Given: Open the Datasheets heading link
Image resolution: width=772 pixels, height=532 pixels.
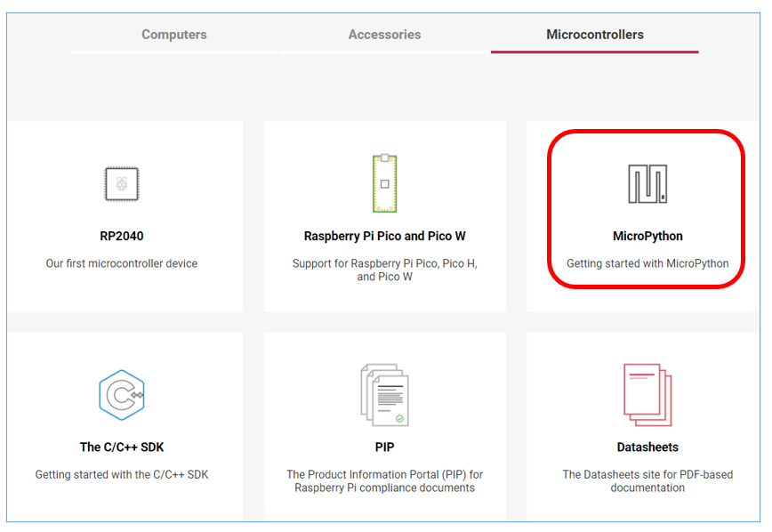Looking at the screenshot, I should pos(647,447).
